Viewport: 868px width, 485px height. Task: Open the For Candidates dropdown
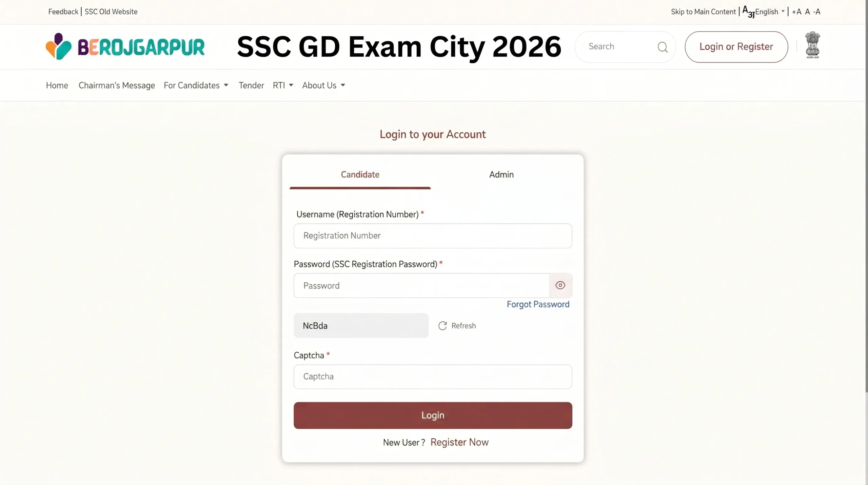click(196, 85)
